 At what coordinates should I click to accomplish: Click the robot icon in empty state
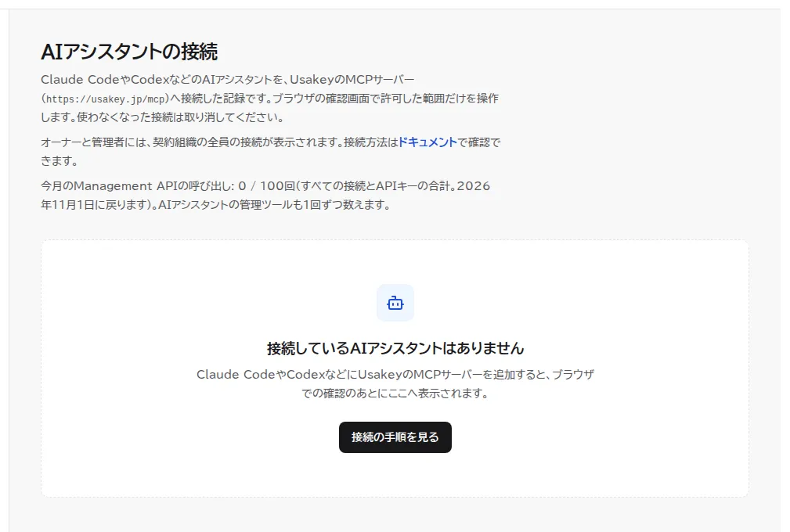(395, 303)
